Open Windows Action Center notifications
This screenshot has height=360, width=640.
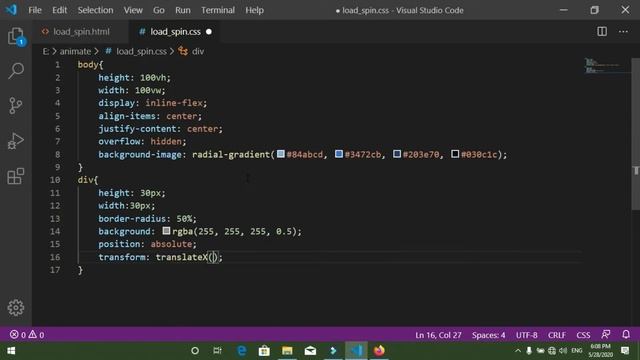click(x=625, y=351)
